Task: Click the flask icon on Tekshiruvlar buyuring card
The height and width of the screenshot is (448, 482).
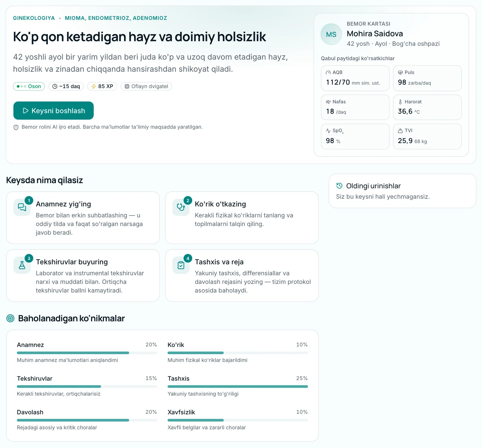Action: 22,265
